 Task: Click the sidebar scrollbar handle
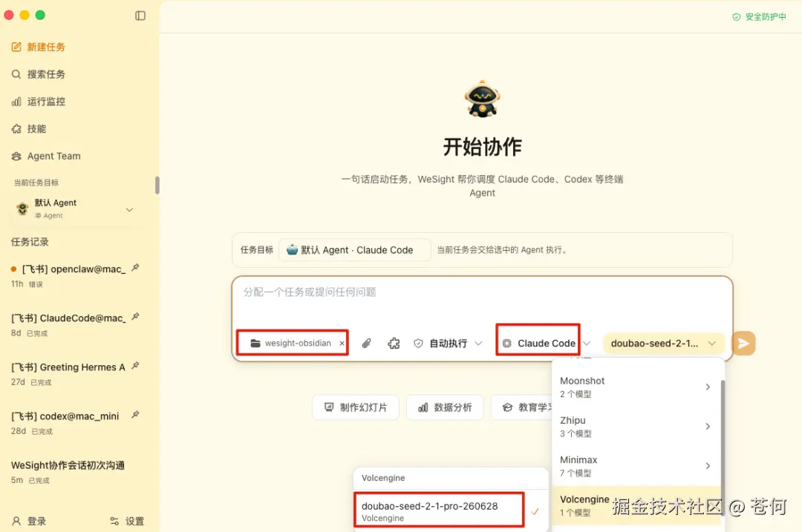pyautogui.click(x=157, y=185)
